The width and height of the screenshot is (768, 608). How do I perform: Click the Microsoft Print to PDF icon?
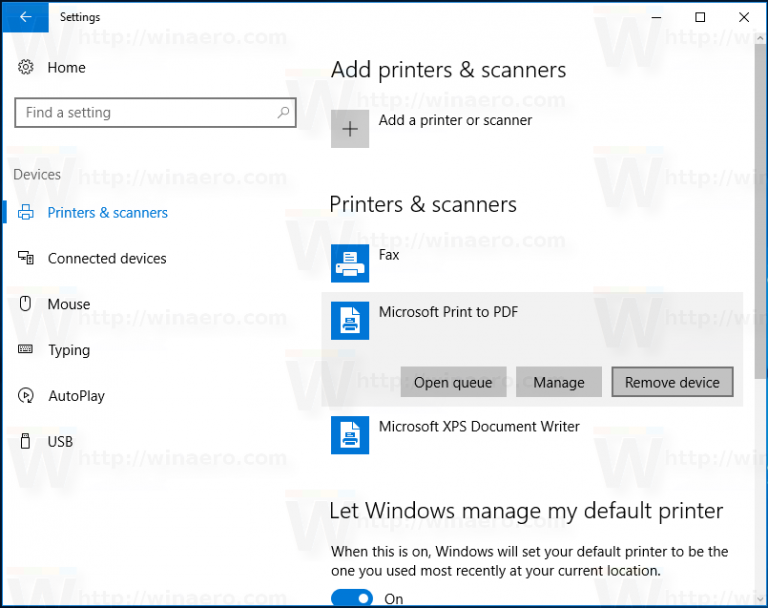(350, 320)
